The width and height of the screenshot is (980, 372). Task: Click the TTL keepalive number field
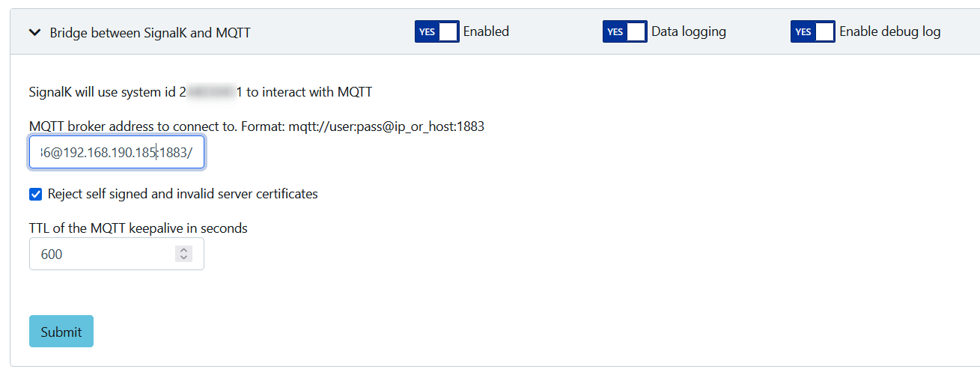tap(117, 254)
